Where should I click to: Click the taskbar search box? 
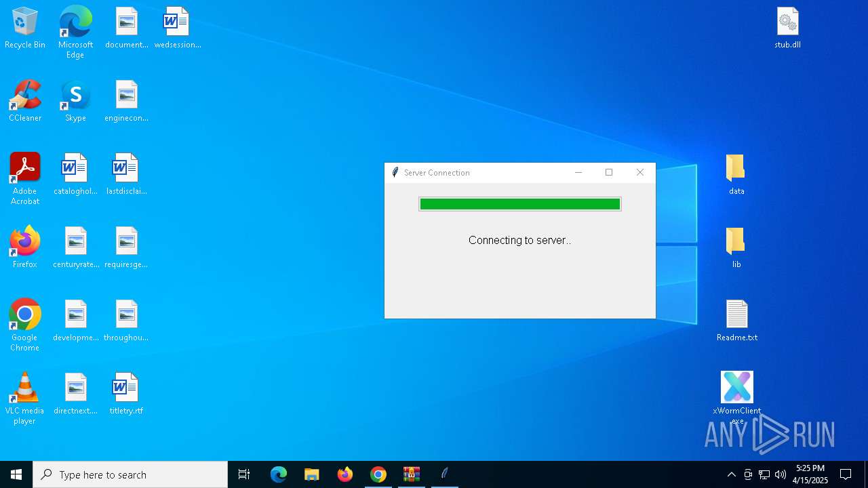(130, 474)
